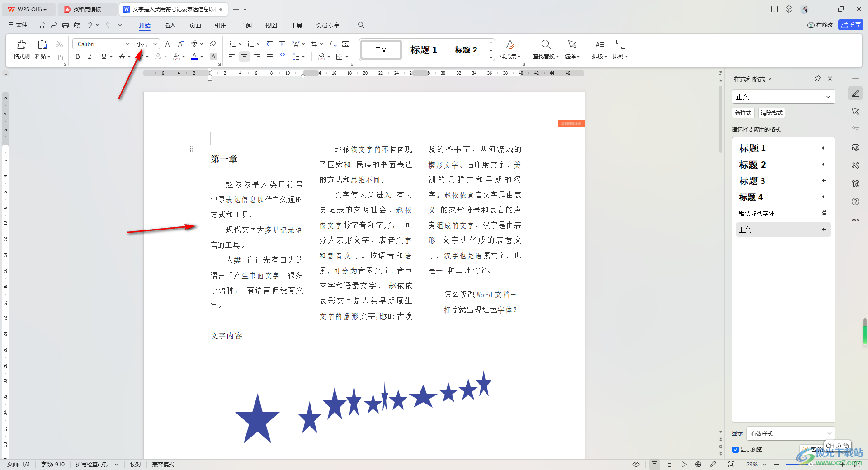Apply the Heading 1 gallery style
The height and width of the screenshot is (470, 868).
pos(424,50)
